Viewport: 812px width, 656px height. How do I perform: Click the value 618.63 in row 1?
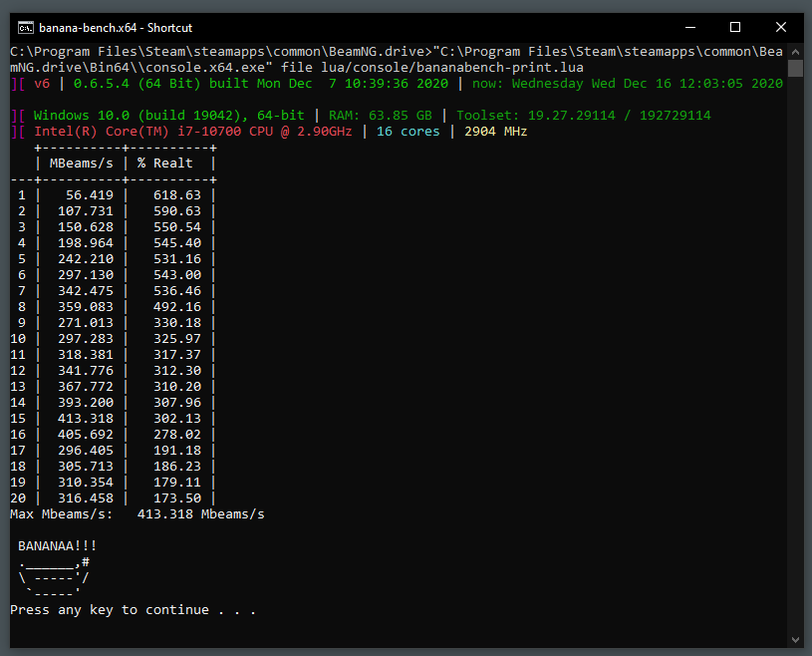[x=177, y=195]
